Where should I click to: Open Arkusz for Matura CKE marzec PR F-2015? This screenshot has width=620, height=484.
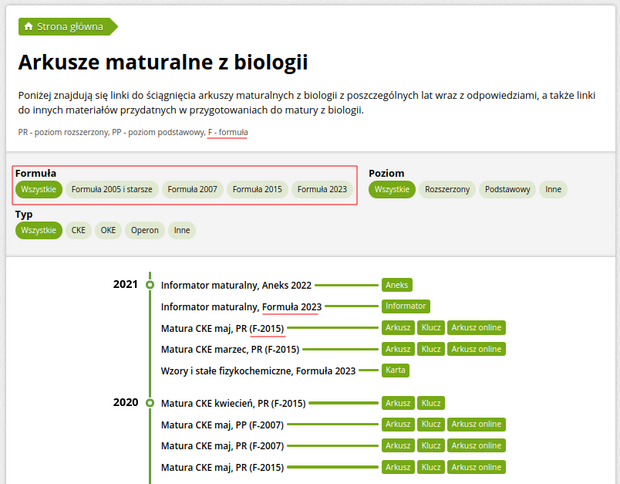tap(398, 349)
